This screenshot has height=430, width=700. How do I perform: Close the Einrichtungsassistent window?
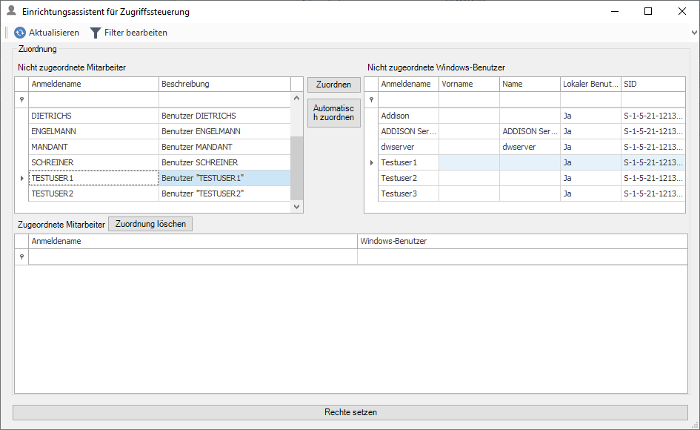(x=682, y=11)
